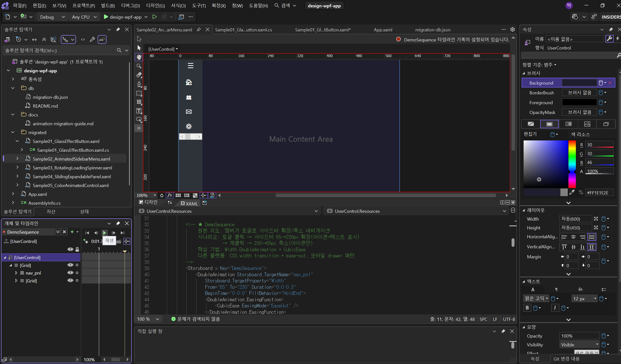Select the Pan hand tool
This screenshot has height=364, width=621.
pyautogui.click(x=139, y=57)
